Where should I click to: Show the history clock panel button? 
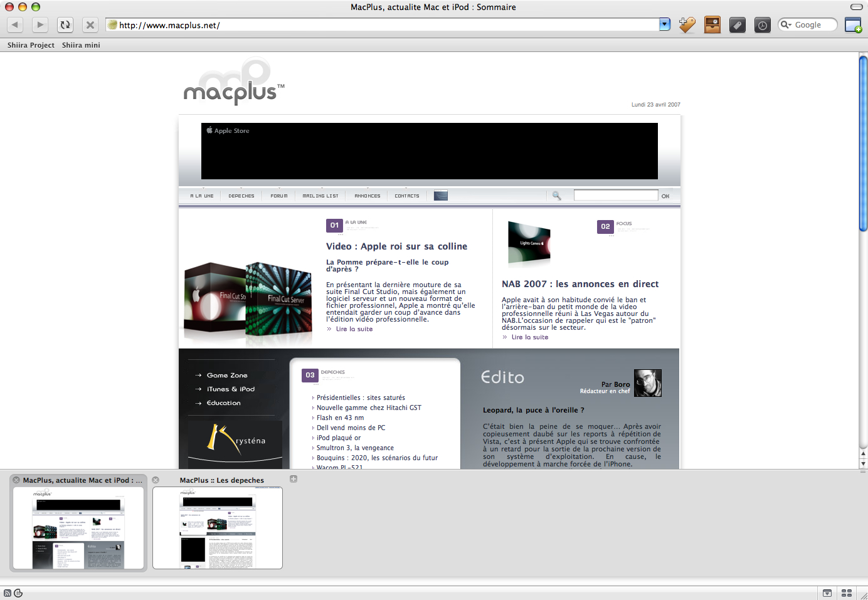coord(762,25)
